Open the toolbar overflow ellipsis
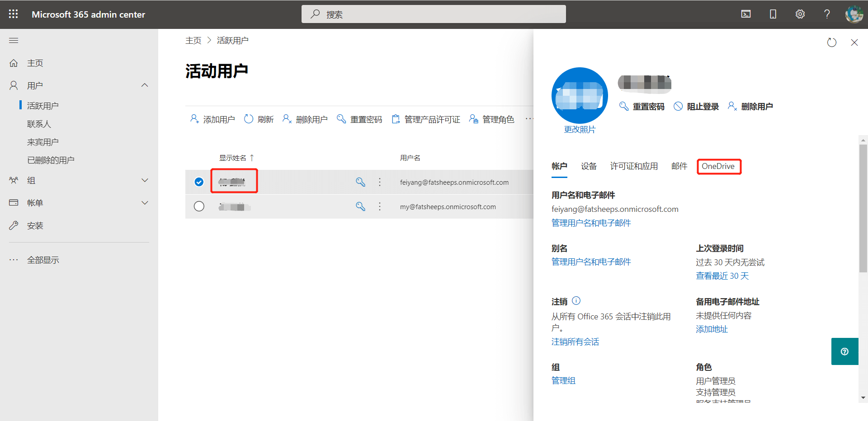The width and height of the screenshot is (868, 421). click(x=529, y=119)
